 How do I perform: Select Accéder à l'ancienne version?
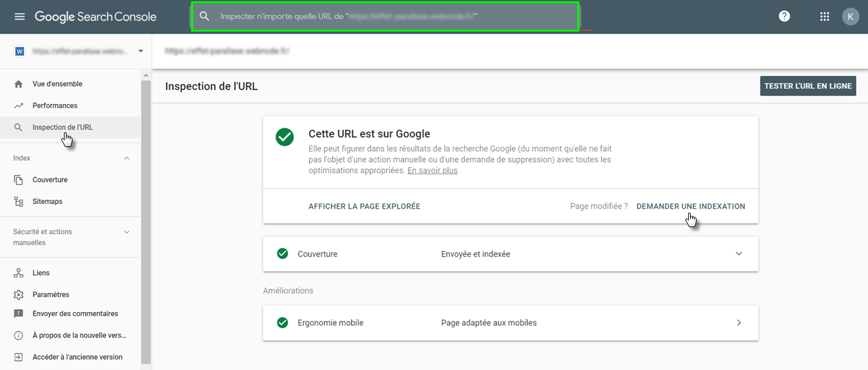(77, 357)
